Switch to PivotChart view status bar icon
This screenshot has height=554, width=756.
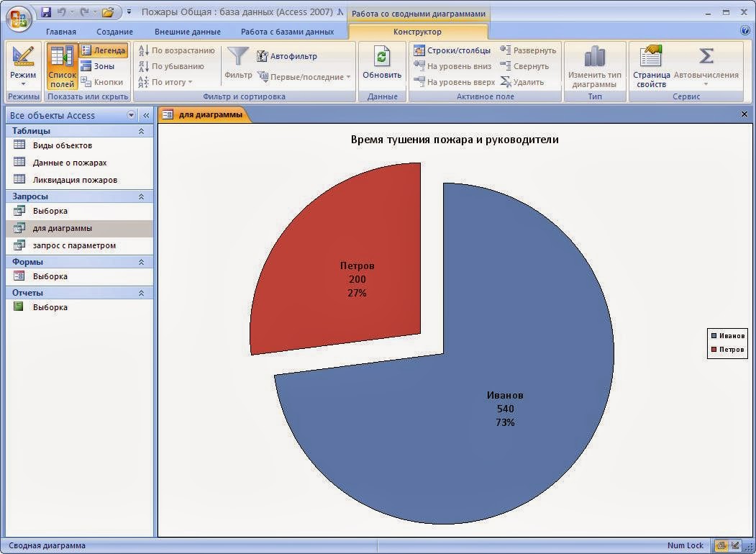[721, 546]
